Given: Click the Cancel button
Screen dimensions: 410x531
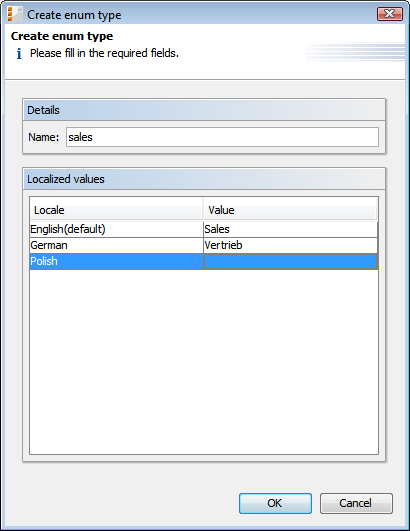Looking at the screenshot, I should click(356, 503).
